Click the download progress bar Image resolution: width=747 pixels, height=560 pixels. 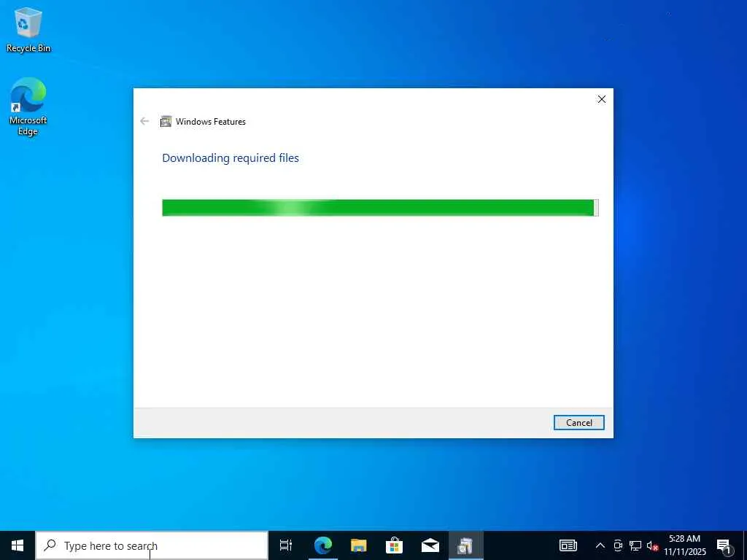380,208
